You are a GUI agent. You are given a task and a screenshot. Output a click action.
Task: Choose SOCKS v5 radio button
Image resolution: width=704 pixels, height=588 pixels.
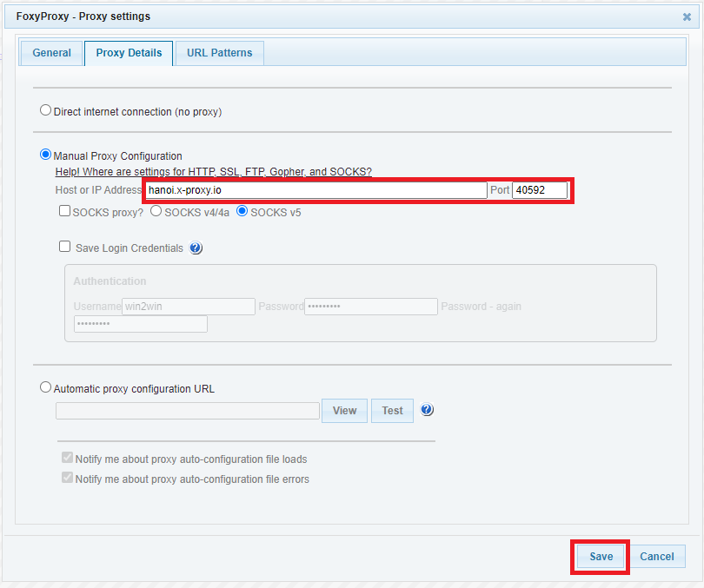click(242, 211)
